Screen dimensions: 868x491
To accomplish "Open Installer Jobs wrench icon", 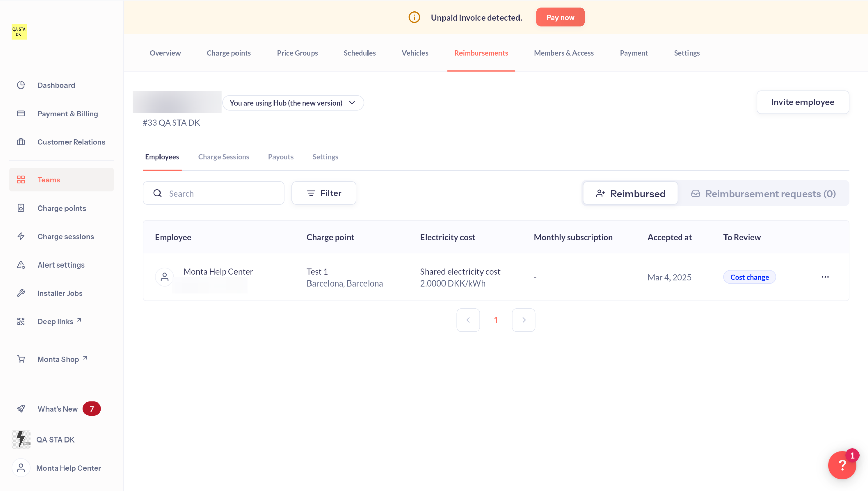I will tap(21, 293).
